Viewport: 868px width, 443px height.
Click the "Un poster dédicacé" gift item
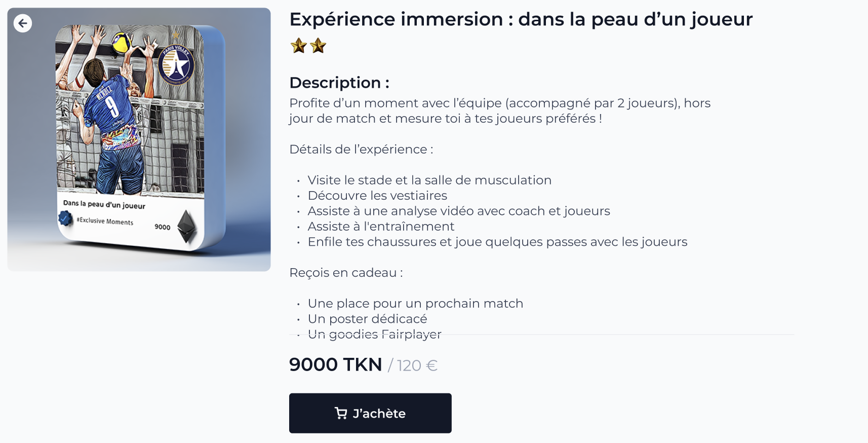tap(367, 319)
